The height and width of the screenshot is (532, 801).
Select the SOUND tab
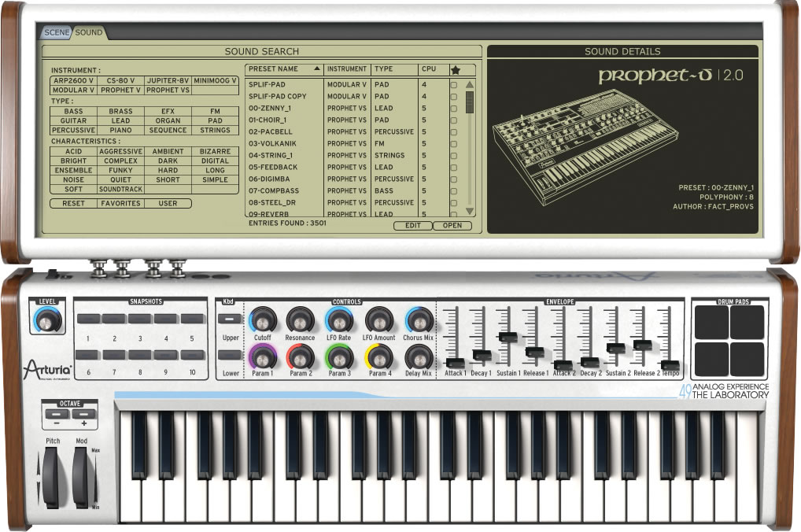(x=89, y=32)
